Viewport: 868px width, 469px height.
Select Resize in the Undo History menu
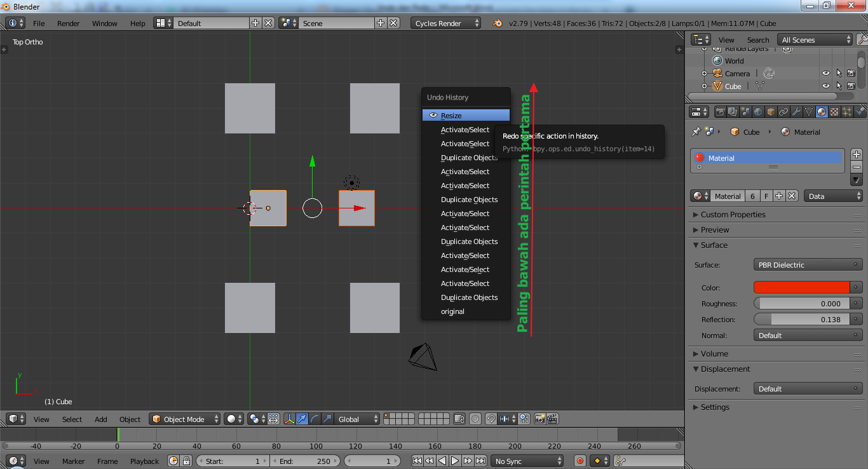[x=466, y=114]
